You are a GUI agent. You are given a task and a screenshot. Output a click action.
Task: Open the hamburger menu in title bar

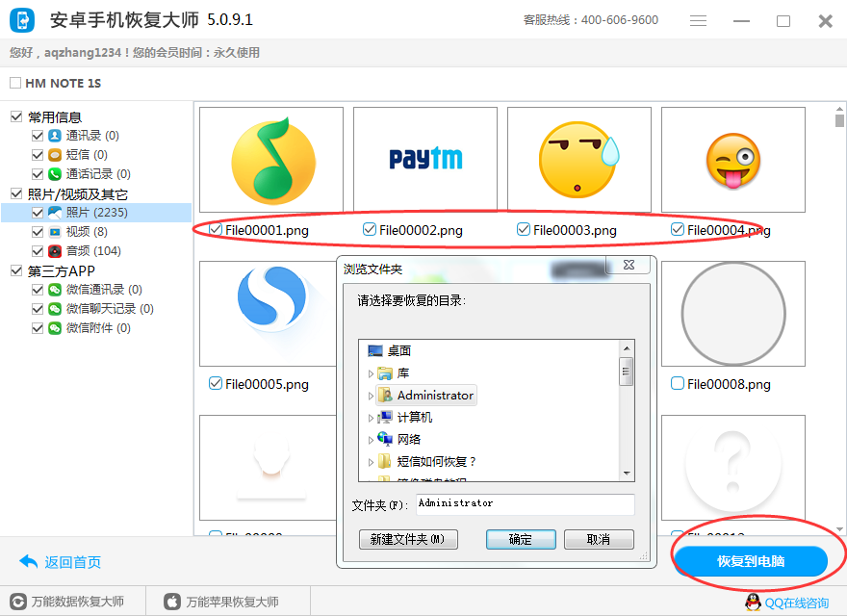click(699, 21)
